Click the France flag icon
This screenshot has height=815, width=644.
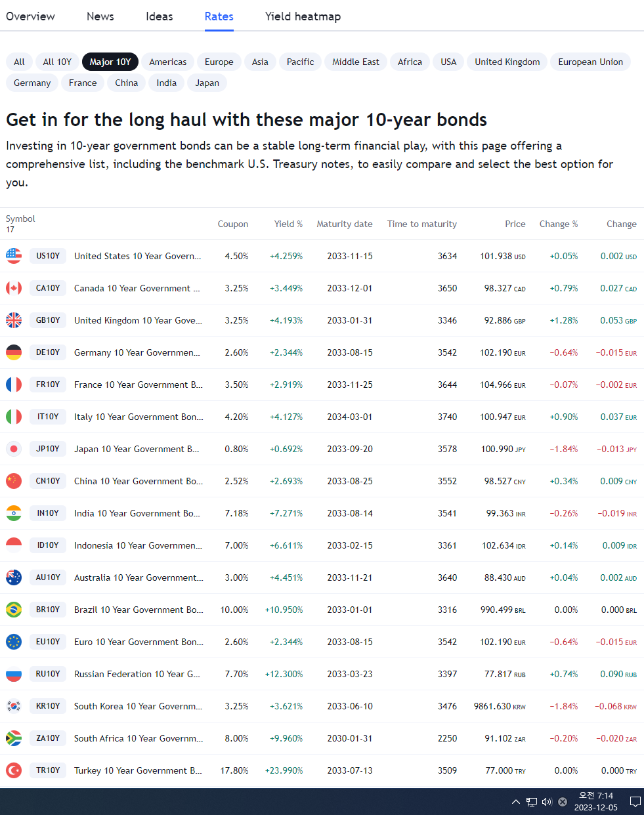coord(14,385)
